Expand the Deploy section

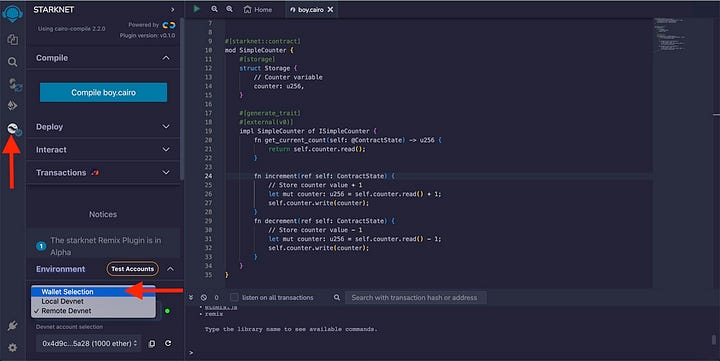[x=103, y=127]
